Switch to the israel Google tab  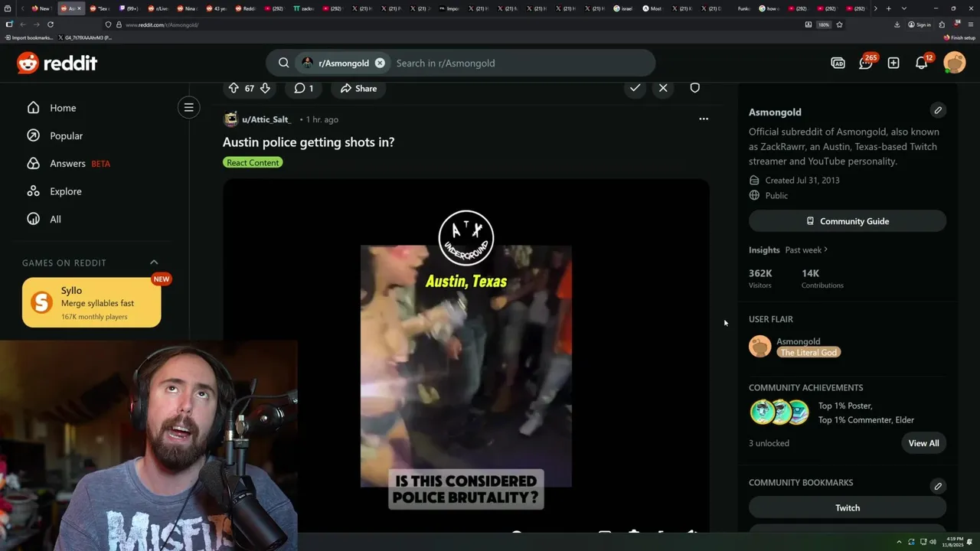624,8
